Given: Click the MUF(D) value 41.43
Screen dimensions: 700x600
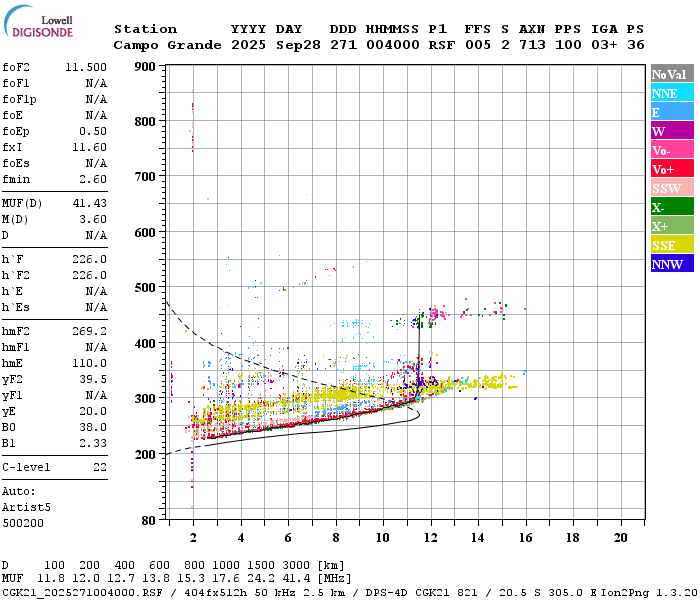Looking at the screenshot, I should tap(90, 204).
